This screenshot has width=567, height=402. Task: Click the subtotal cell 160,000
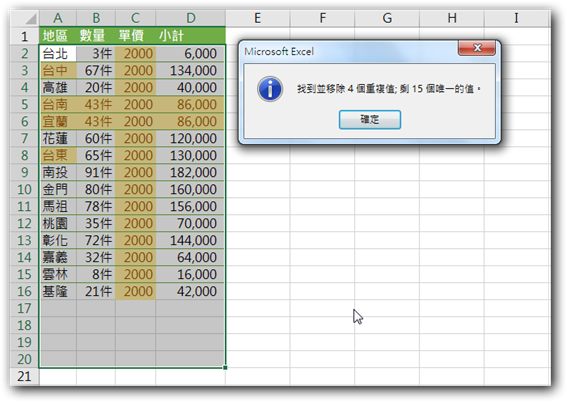[x=191, y=189]
